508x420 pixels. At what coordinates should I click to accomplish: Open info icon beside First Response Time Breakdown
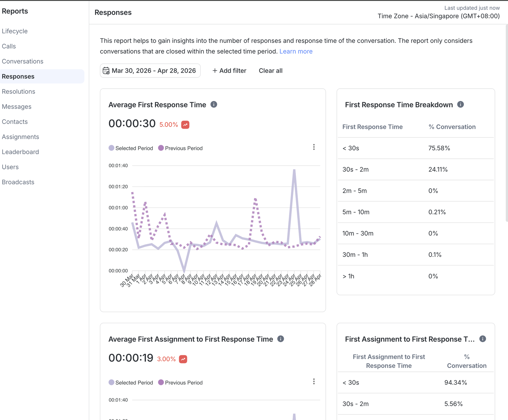[x=460, y=104]
